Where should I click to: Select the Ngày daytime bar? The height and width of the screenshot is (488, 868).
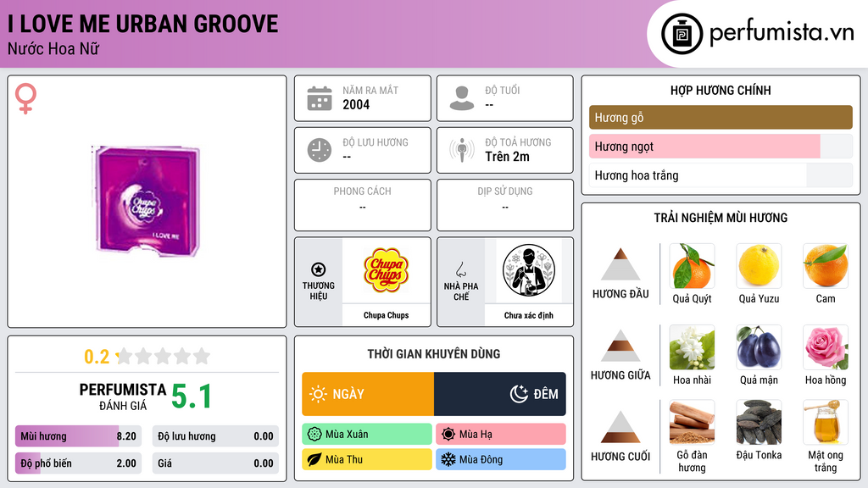coord(368,394)
